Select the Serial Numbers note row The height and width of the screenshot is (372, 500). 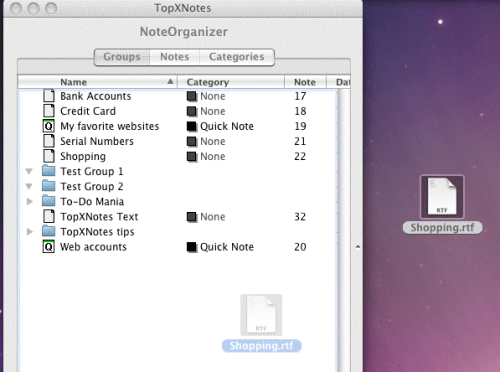coord(97,141)
